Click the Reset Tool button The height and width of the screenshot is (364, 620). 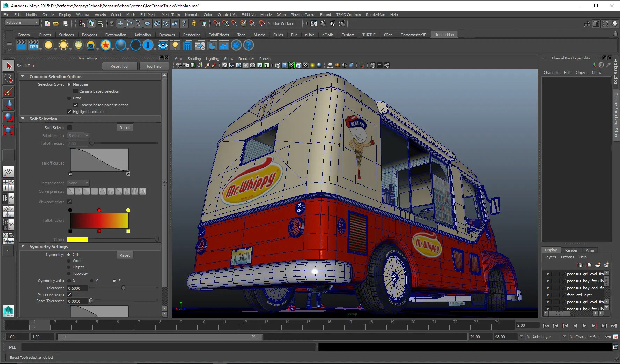click(x=119, y=66)
